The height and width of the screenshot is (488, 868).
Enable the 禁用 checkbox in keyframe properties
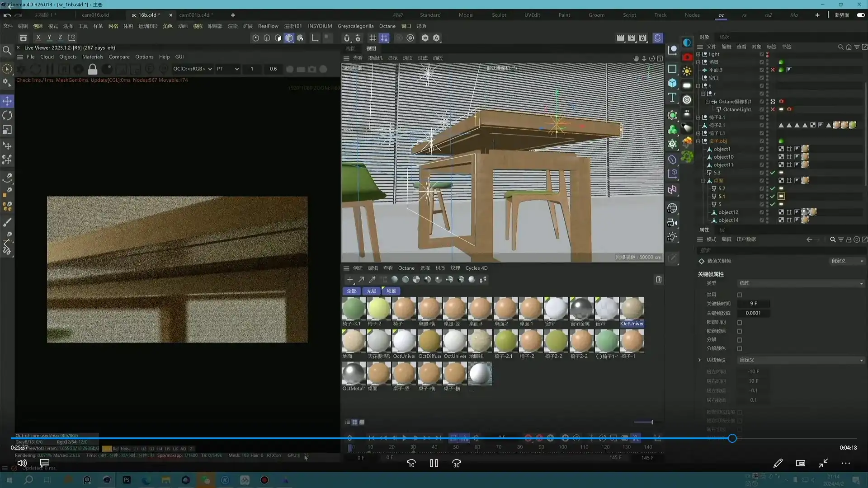(x=740, y=294)
